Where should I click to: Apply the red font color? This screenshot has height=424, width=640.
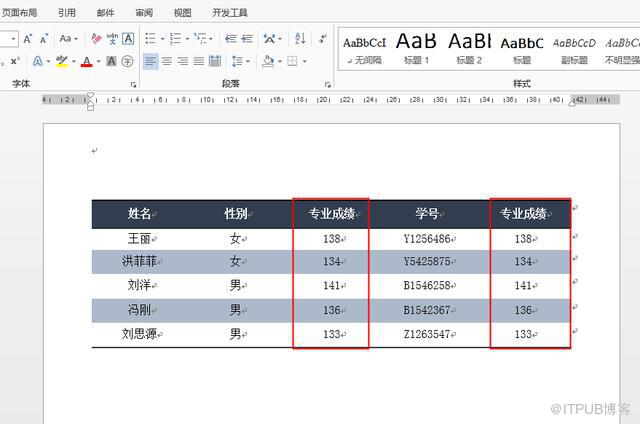[87, 61]
